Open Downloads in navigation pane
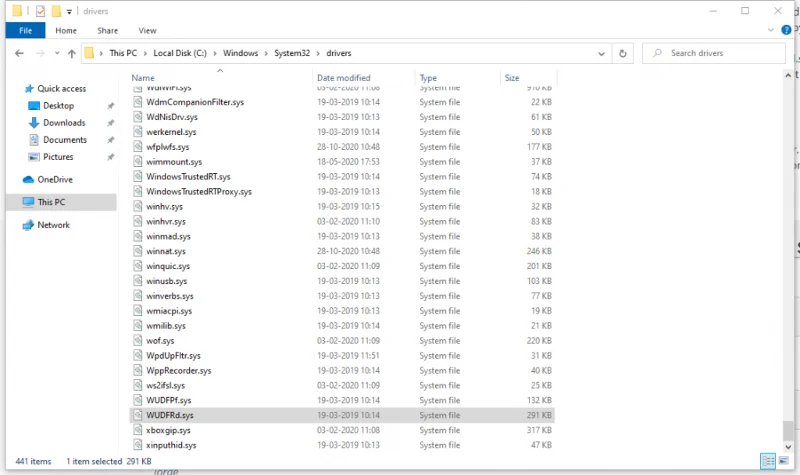This screenshot has height=475, width=800. (64, 123)
